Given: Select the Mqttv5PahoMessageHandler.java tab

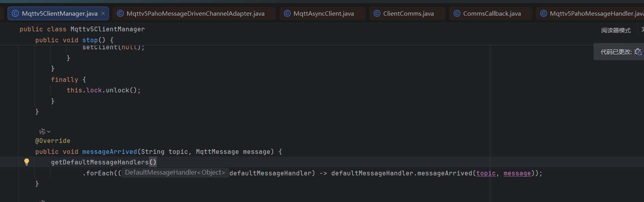Looking at the screenshot, I should tap(596, 13).
